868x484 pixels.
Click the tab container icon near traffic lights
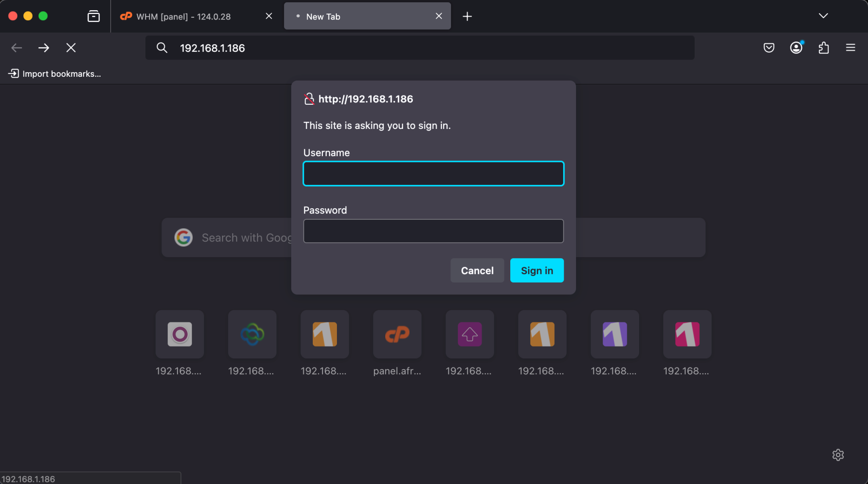point(93,16)
